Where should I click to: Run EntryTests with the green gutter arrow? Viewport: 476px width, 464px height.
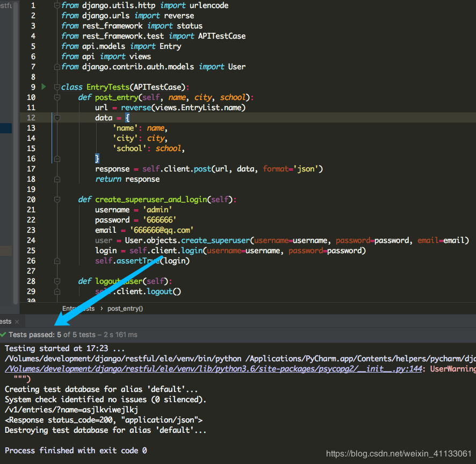pyautogui.click(x=44, y=87)
